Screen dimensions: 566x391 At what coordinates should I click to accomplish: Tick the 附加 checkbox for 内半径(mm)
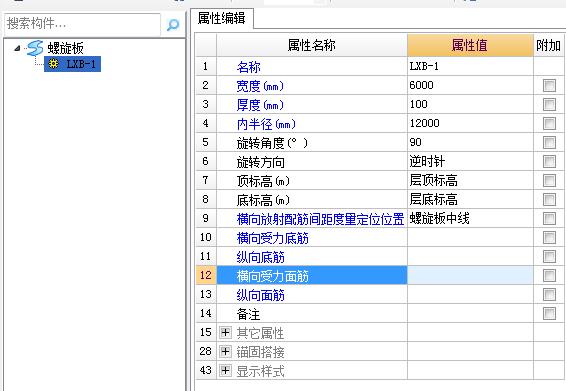(549, 123)
